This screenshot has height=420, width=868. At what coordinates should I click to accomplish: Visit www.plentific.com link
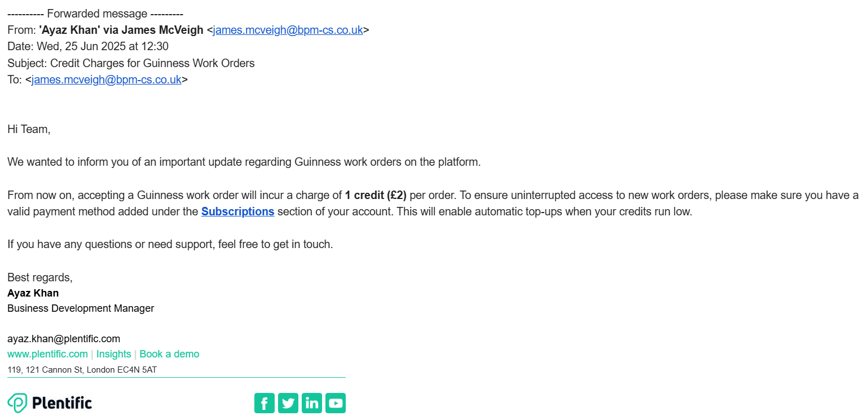click(47, 354)
